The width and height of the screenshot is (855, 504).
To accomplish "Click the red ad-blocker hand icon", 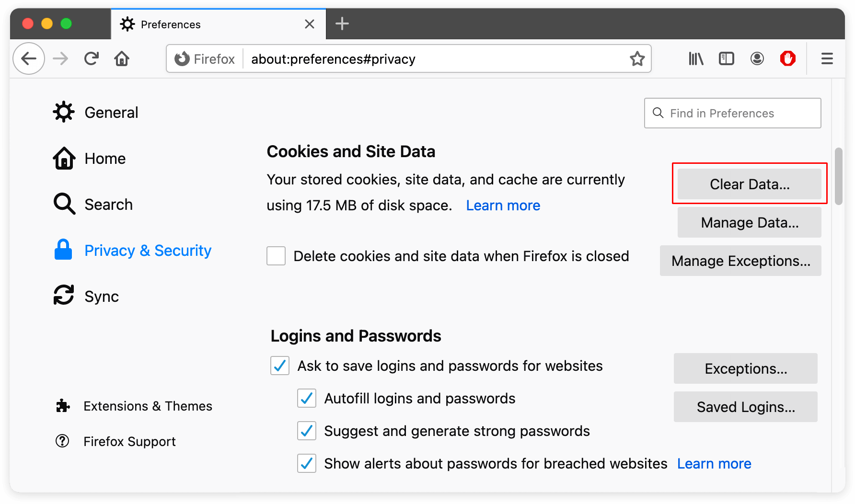I will [788, 59].
